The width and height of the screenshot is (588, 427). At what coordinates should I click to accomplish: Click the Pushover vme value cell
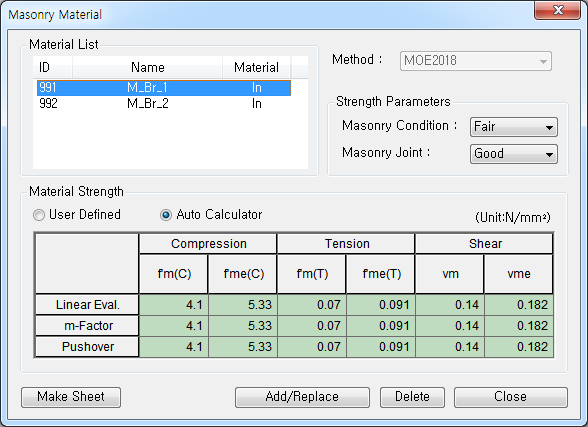(519, 347)
